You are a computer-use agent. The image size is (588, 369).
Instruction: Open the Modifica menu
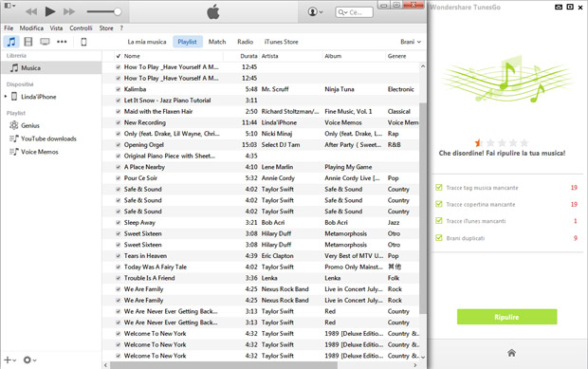point(31,28)
